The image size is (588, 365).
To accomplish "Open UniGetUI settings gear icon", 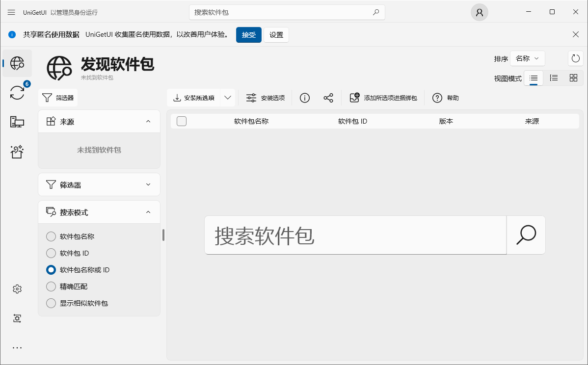I will tap(17, 289).
